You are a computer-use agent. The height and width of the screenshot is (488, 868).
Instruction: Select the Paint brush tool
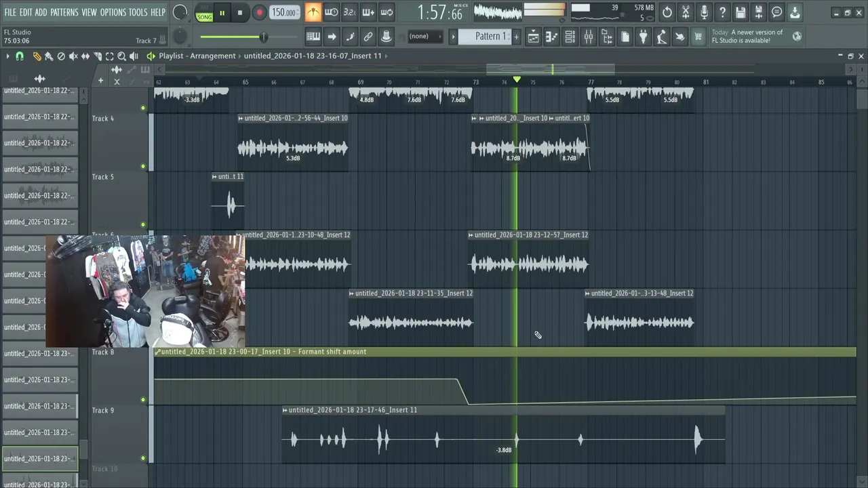point(49,56)
